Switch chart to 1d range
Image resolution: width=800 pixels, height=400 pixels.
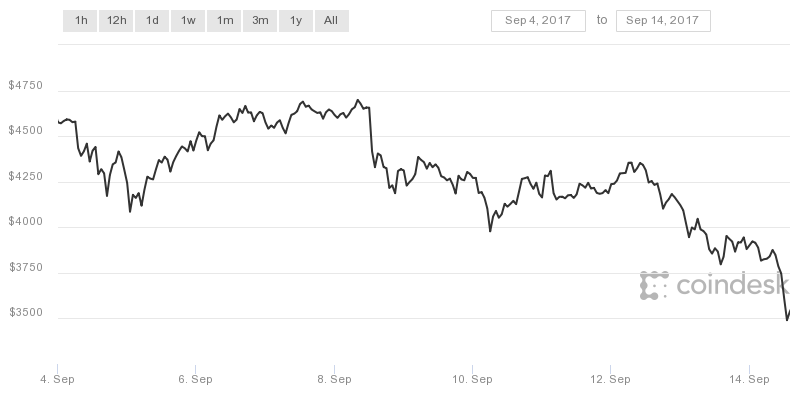pos(152,20)
